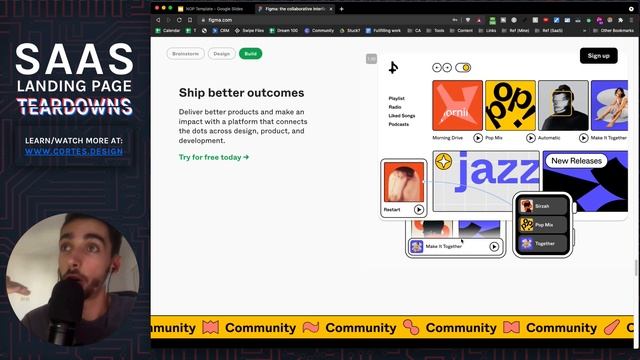Click the browser forward arrow
Screen dimensions: 640x360
[x=169, y=20]
